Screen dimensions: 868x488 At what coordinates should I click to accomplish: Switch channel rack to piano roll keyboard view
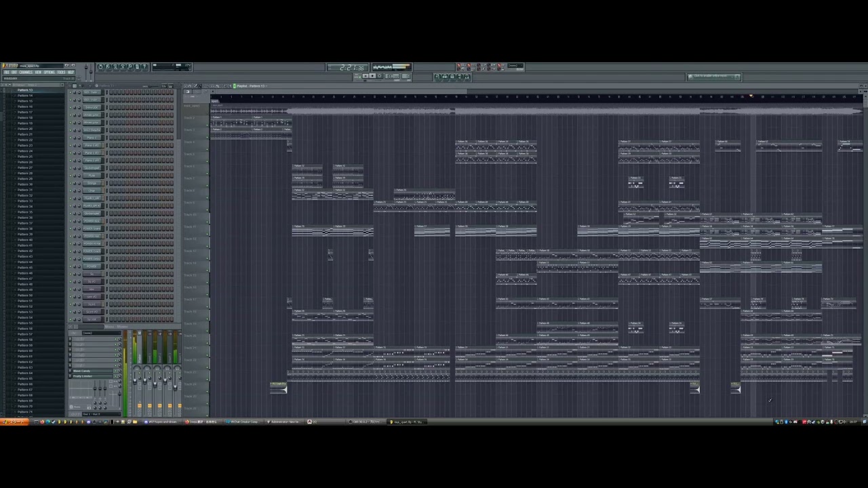click(171, 86)
